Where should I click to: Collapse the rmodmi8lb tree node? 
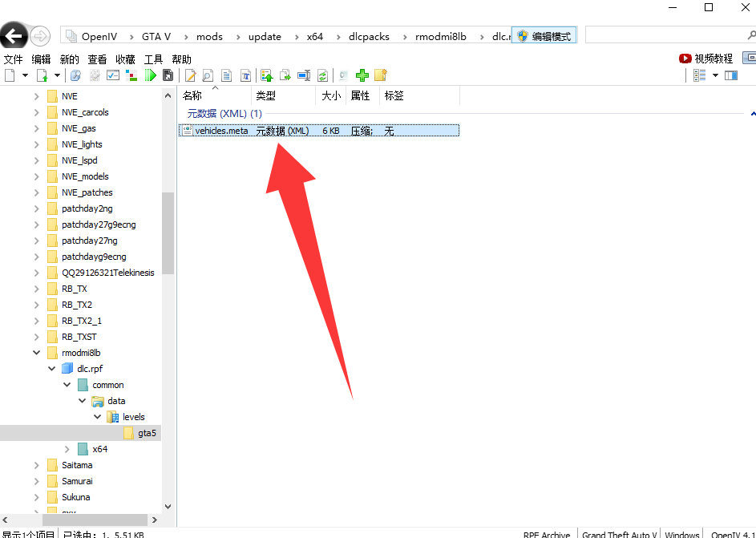click(x=37, y=353)
